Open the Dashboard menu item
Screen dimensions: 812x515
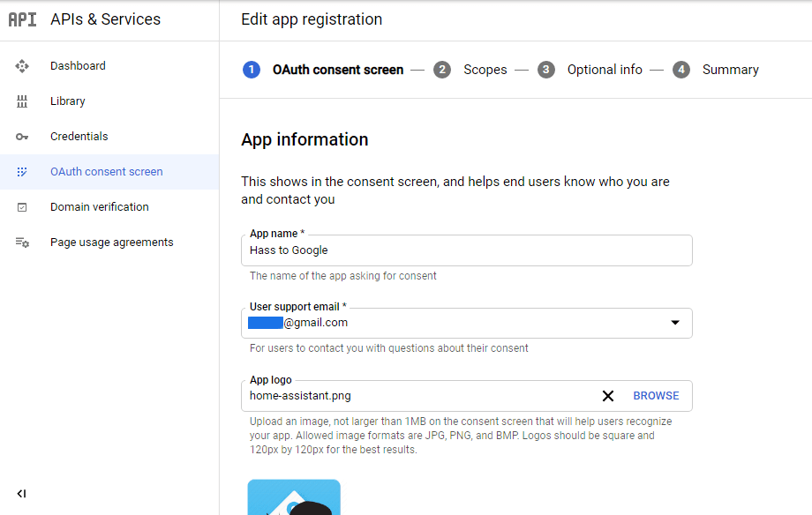point(78,66)
